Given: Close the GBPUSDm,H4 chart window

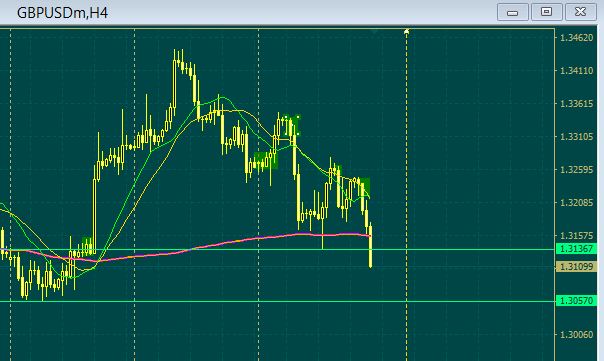Looking at the screenshot, I should pos(581,12).
